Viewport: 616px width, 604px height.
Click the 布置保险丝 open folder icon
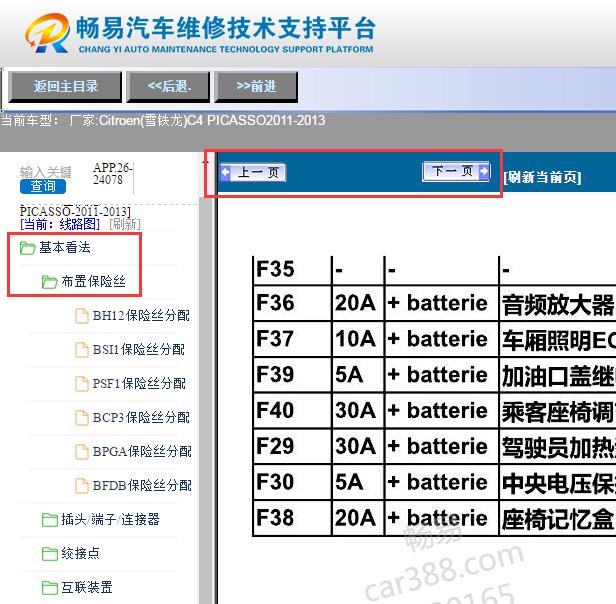tap(50, 282)
